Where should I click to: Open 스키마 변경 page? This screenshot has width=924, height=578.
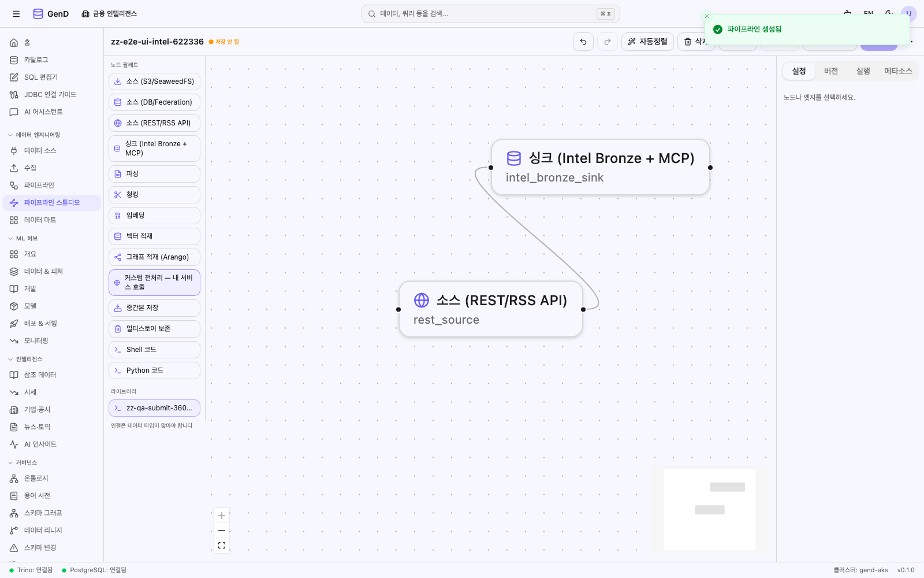52,548
